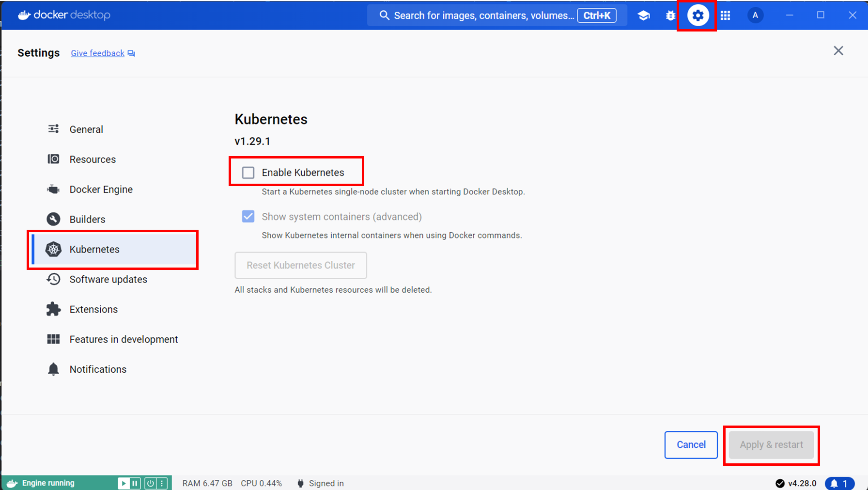Open the account avatar A

tap(755, 16)
